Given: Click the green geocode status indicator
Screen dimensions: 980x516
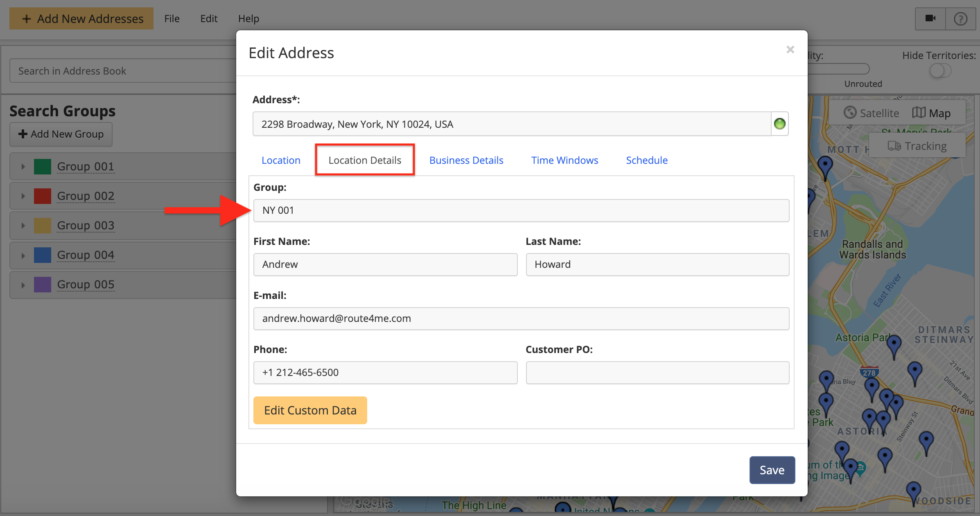Looking at the screenshot, I should 779,124.
